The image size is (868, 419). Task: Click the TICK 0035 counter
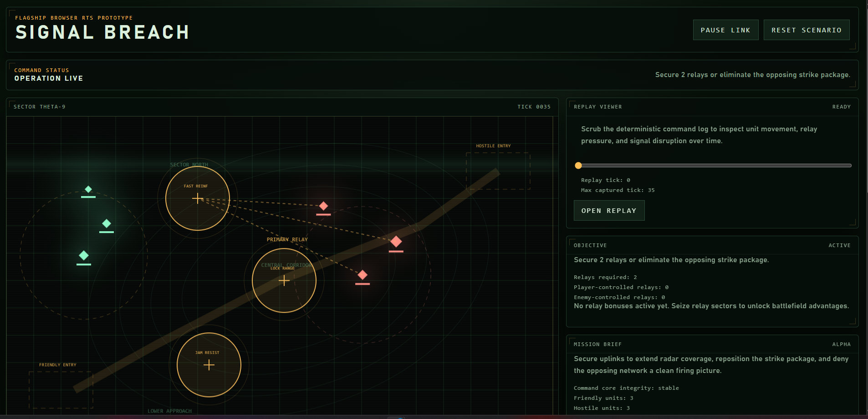pyautogui.click(x=534, y=107)
